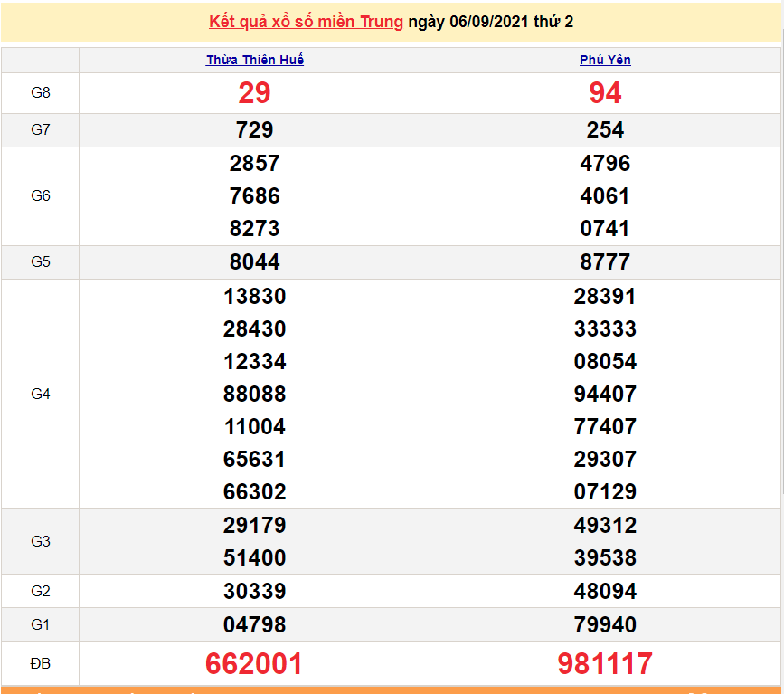Select the G4 number 08054
The width and height of the screenshot is (784, 694).
[605, 361]
